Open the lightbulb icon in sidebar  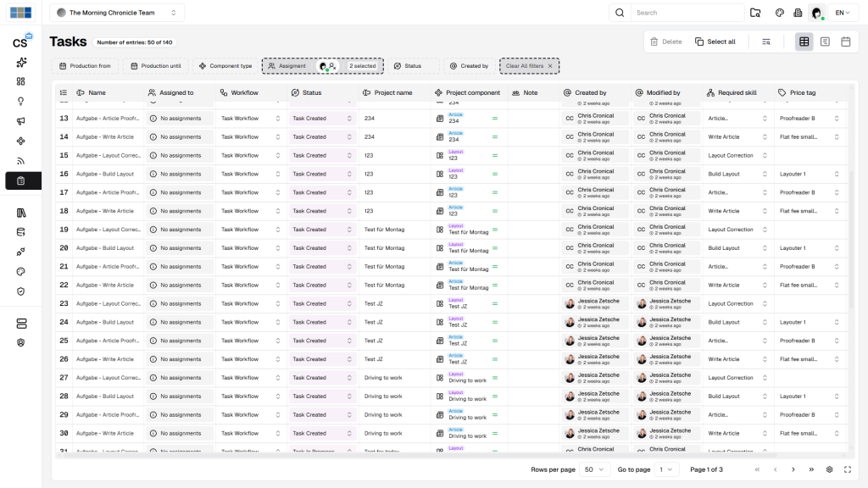coord(21,101)
